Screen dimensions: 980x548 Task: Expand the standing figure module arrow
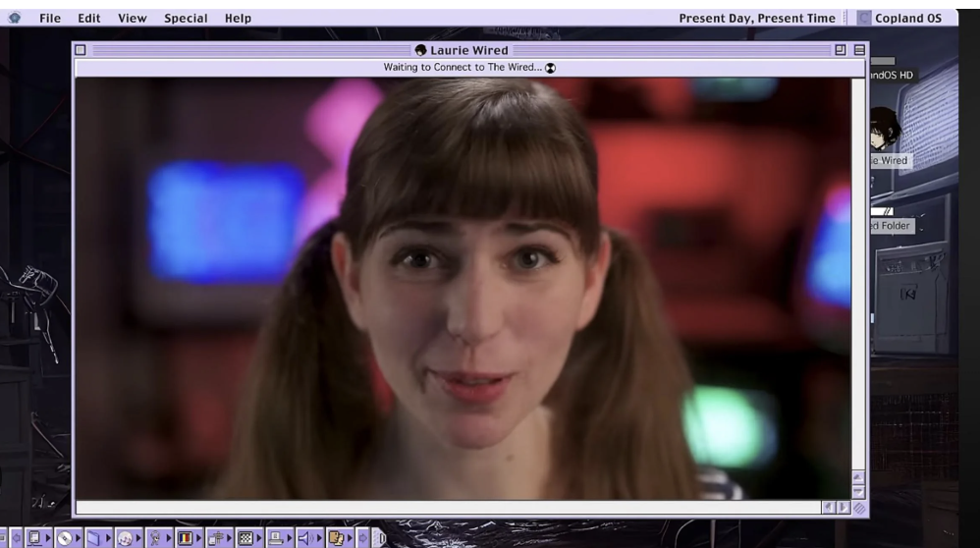pyautogui.click(x=169, y=537)
